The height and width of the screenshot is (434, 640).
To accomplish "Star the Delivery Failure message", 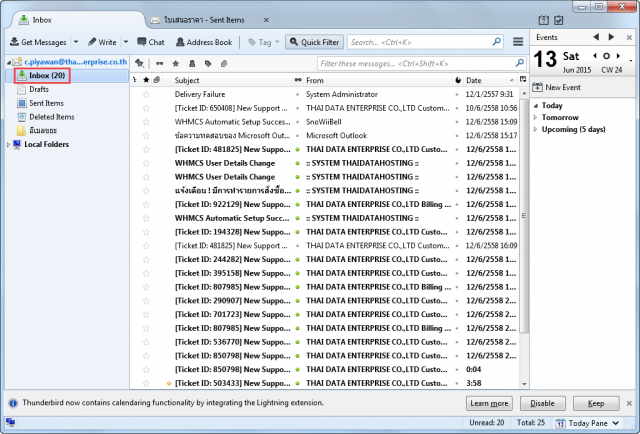I will pos(146,94).
